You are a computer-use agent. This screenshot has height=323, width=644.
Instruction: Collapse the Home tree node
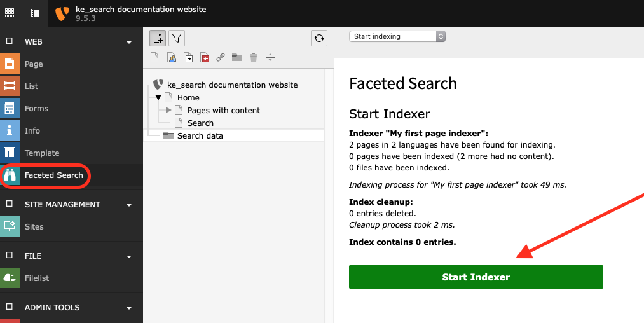click(158, 98)
